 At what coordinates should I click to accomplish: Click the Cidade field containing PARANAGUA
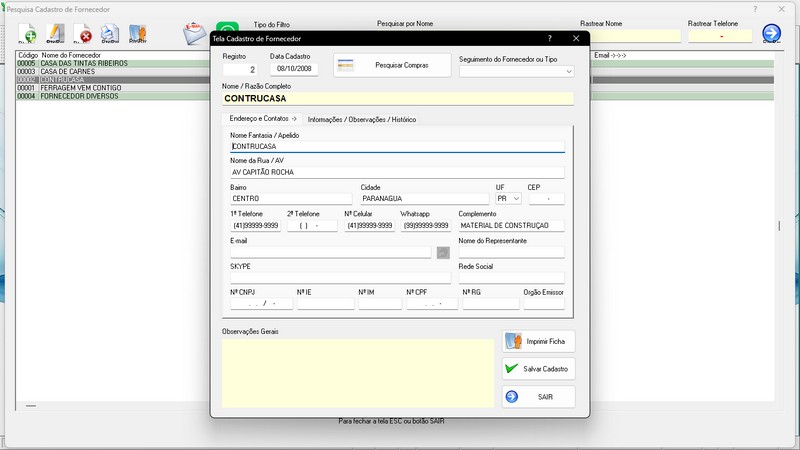(424, 198)
